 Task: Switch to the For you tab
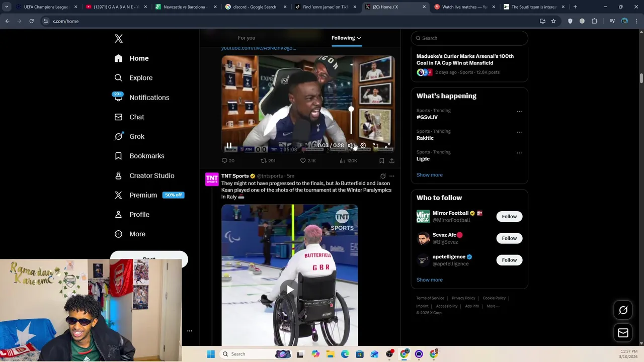[247, 38]
